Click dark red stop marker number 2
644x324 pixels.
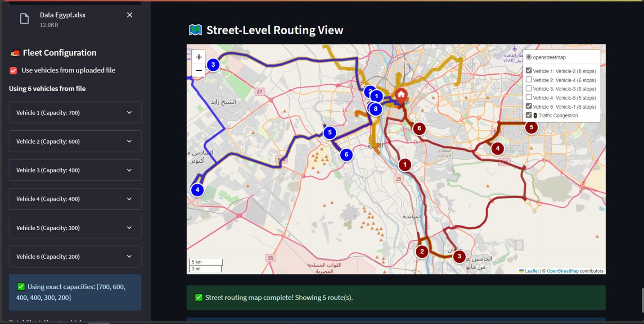[422, 251]
